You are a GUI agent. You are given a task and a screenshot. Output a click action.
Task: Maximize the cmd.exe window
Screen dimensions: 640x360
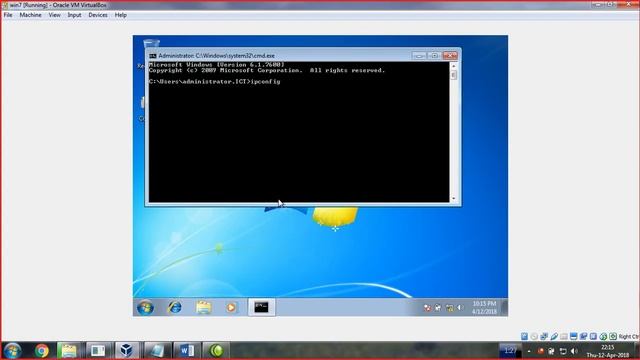(434, 56)
